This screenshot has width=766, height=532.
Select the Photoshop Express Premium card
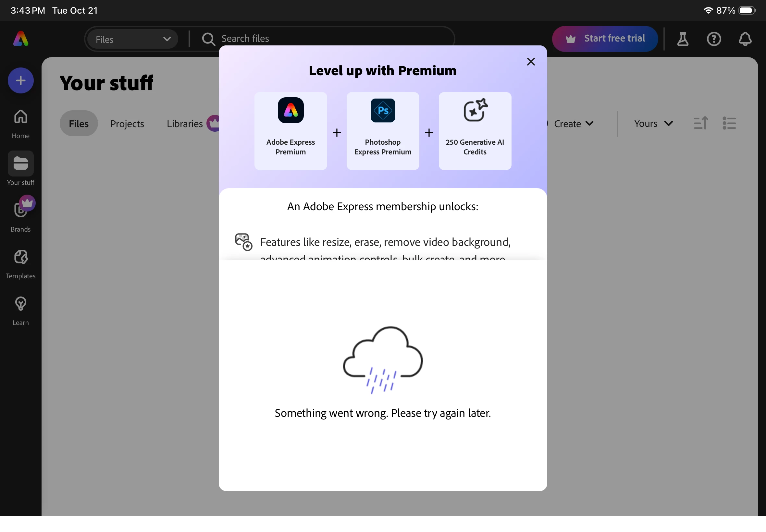pos(382,131)
